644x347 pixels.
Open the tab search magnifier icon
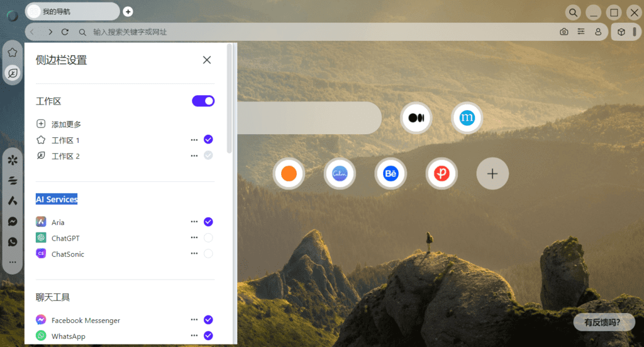573,13
